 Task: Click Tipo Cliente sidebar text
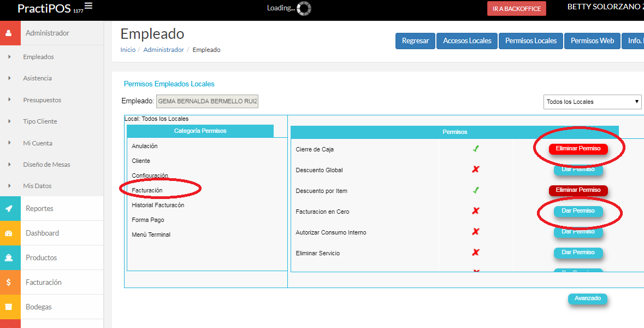[40, 121]
